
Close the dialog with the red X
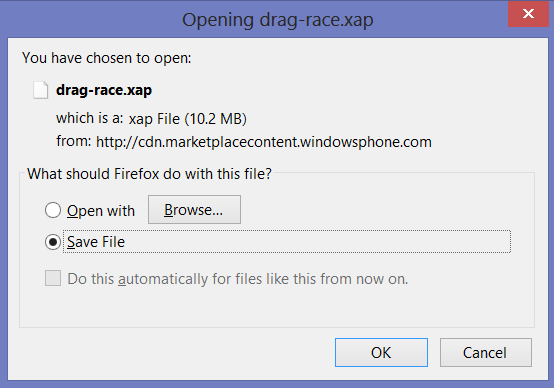(528, 14)
